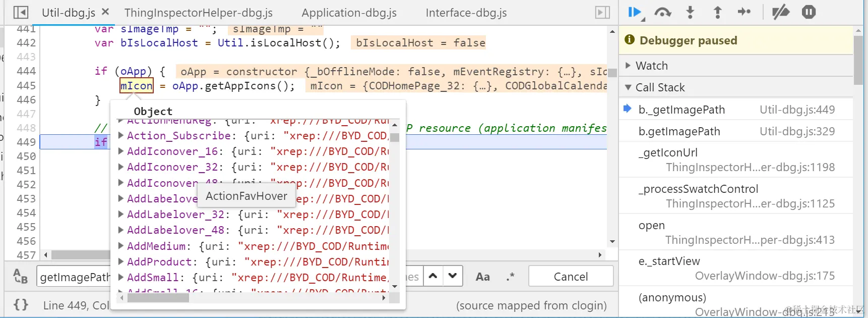The image size is (868, 318).
Task: Click the mIcon variable in line 445
Action: click(137, 86)
